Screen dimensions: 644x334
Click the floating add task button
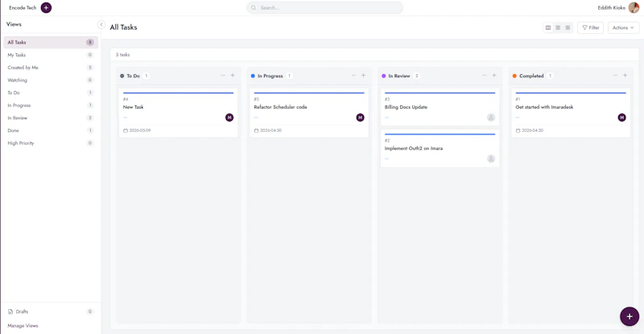(x=630, y=316)
